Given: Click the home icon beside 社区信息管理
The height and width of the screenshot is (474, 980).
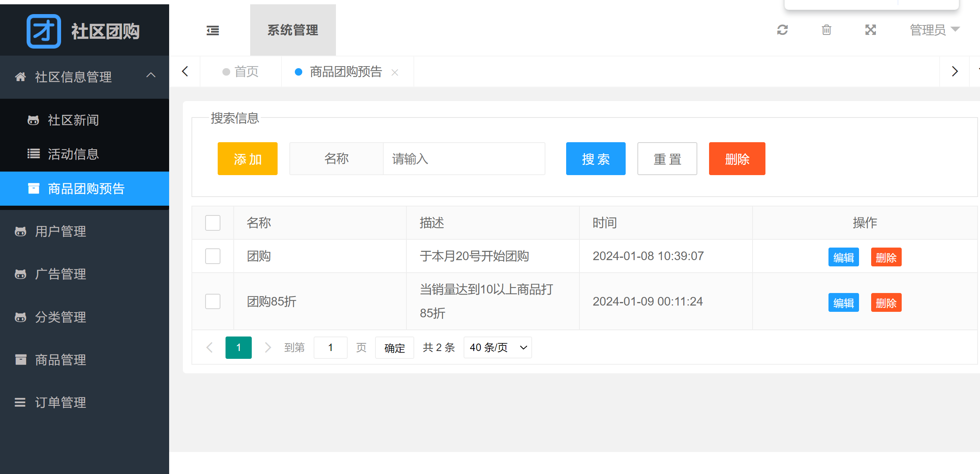Looking at the screenshot, I should [20, 77].
